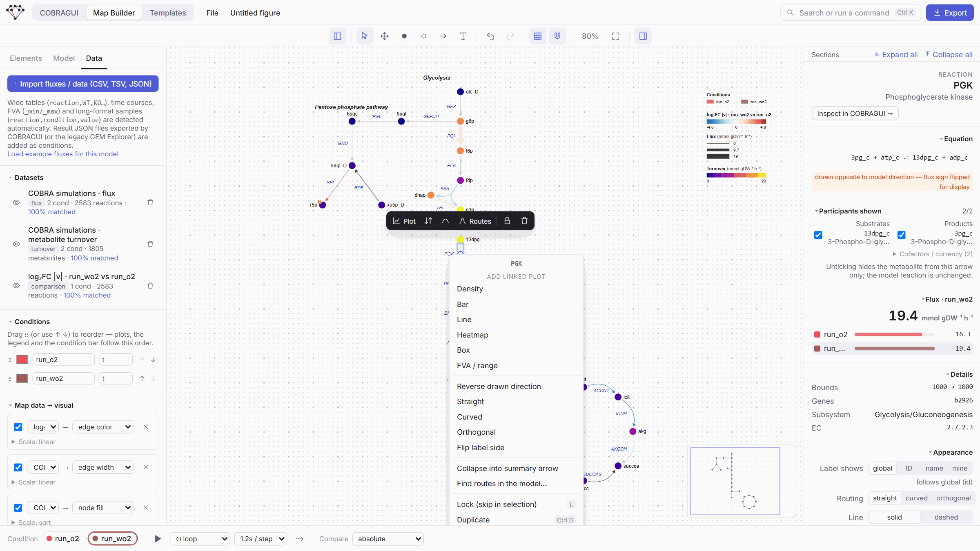This screenshot has width=980, height=551.
Task: Fit view to screen icon
Action: pos(615,36)
